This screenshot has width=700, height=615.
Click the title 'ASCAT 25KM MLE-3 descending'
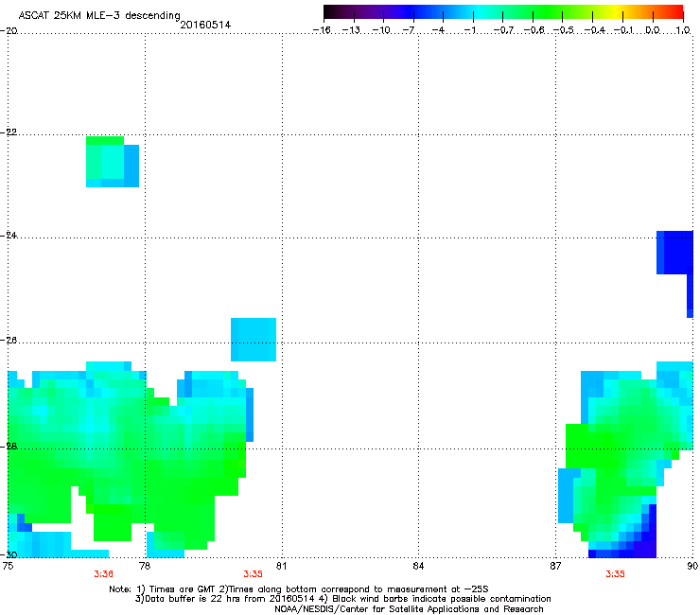point(99,16)
